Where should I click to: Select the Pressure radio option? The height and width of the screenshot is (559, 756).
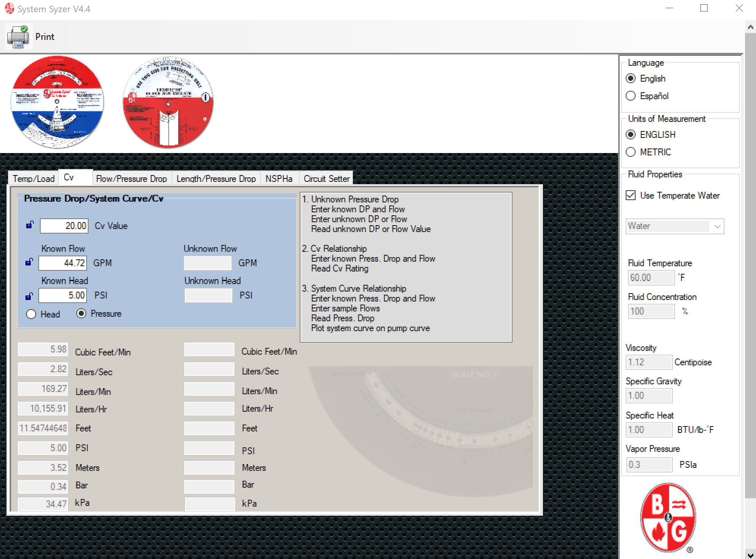[81, 313]
